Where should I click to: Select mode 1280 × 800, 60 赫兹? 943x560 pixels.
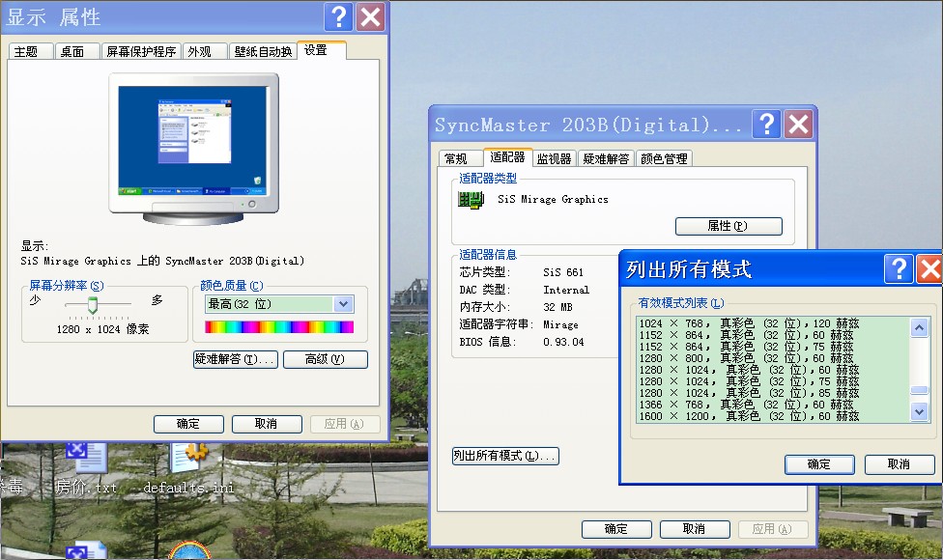(x=773, y=358)
